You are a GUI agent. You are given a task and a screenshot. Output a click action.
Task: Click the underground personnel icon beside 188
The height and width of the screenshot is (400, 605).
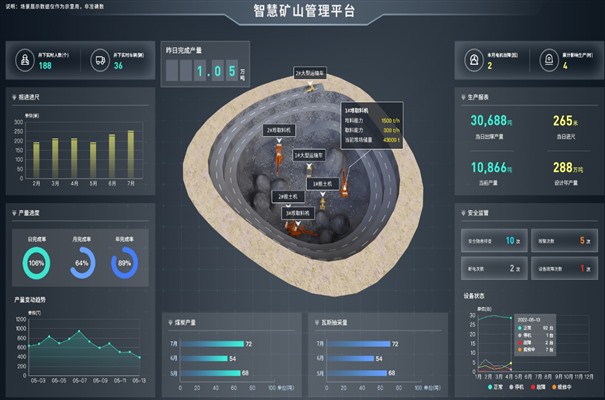coord(25,60)
